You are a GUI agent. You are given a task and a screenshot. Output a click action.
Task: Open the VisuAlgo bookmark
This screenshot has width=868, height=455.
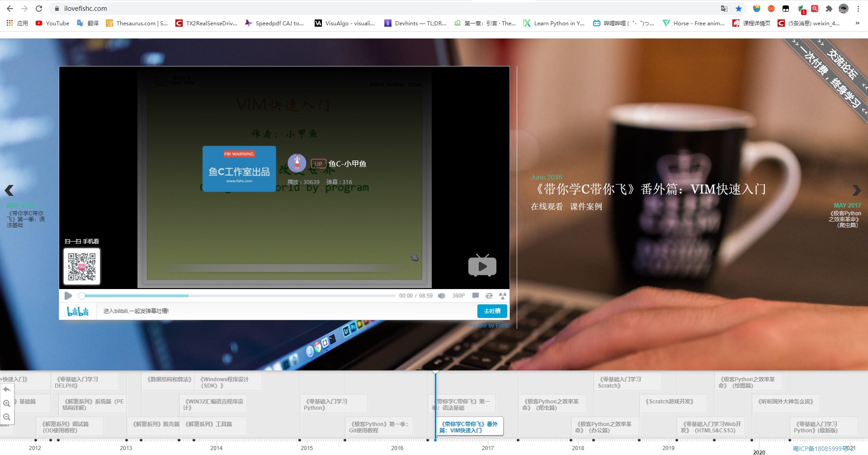point(345,23)
